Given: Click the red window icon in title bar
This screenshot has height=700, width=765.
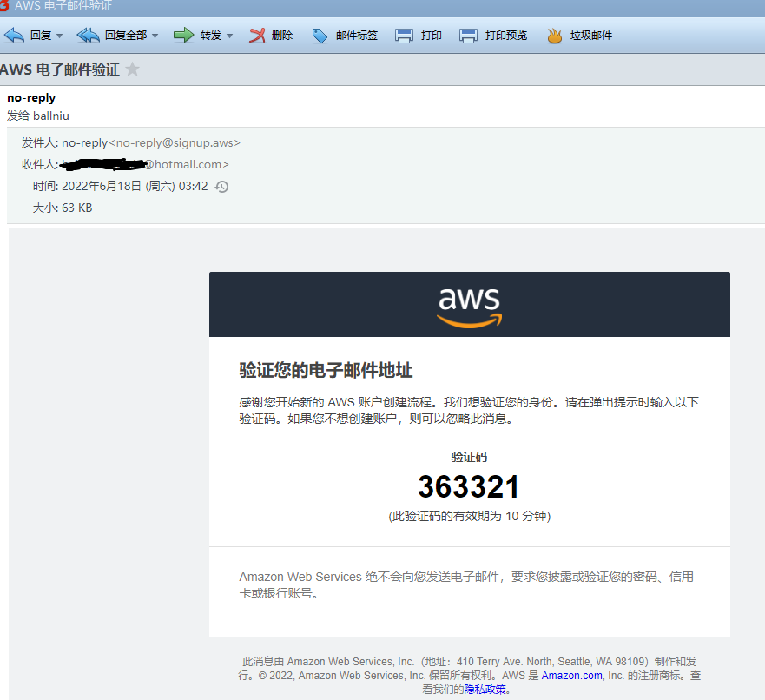Looking at the screenshot, I should tap(3, 5).
